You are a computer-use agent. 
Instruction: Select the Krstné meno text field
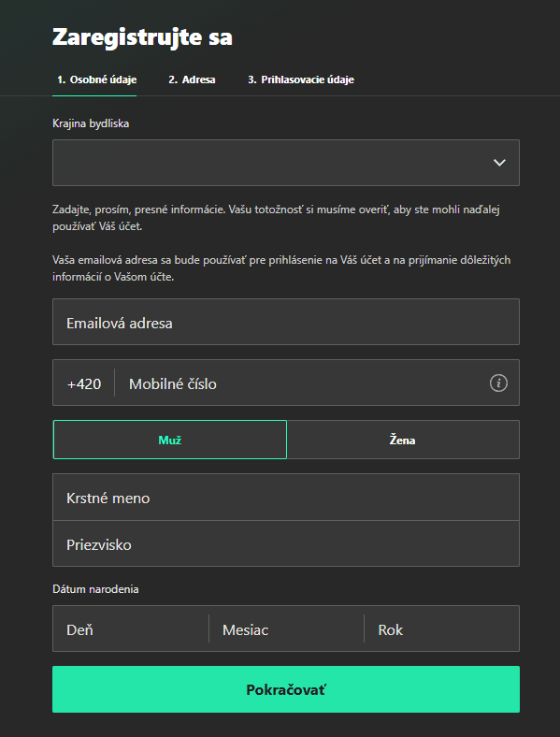tap(286, 498)
